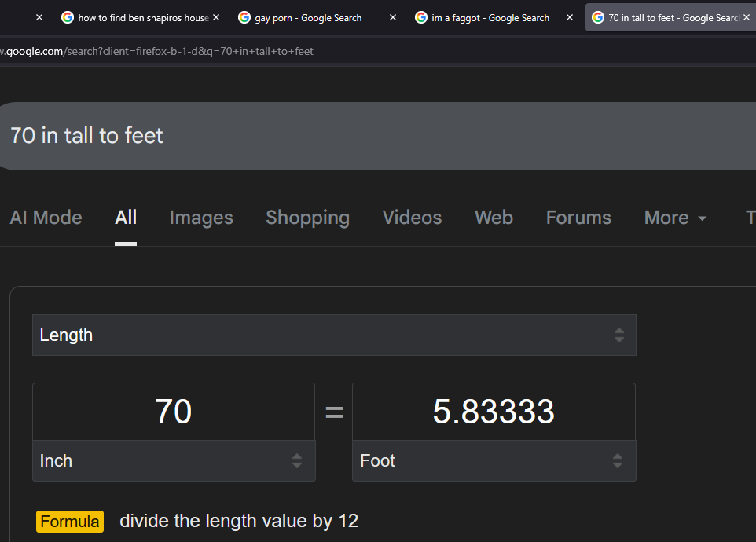Open the Inch unit dropdown
This screenshot has height=542, width=756.
point(174,460)
